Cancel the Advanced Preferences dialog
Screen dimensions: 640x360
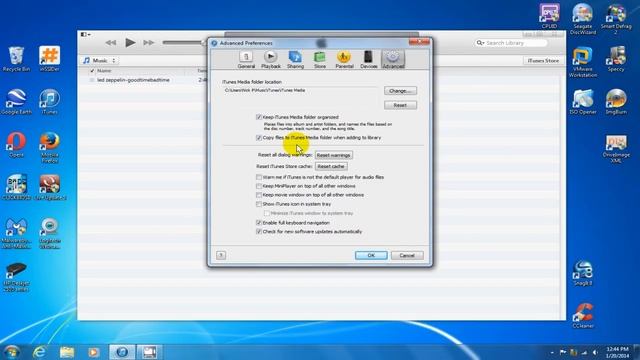click(x=407, y=256)
